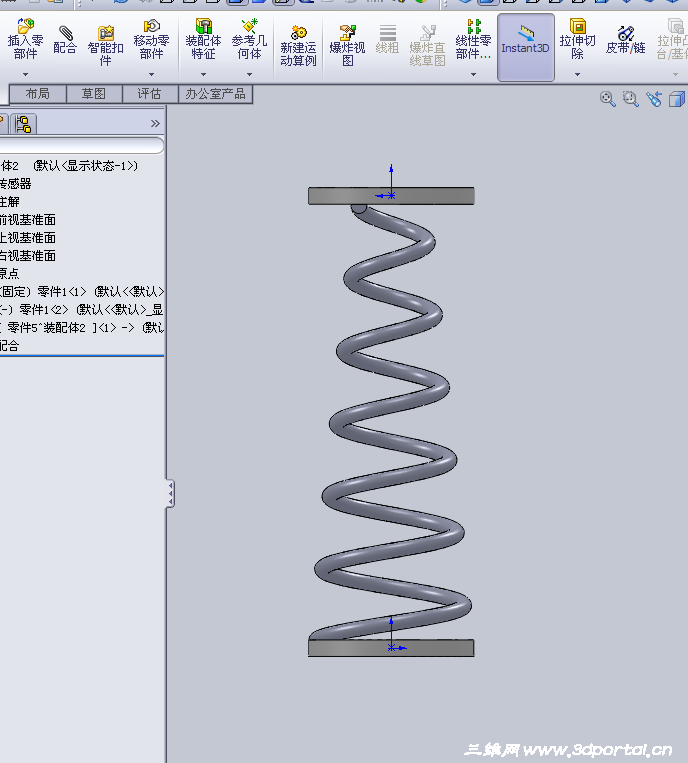This screenshot has height=763, width=688.
Task: Open the Mate (配合) tool
Action: (x=65, y=40)
